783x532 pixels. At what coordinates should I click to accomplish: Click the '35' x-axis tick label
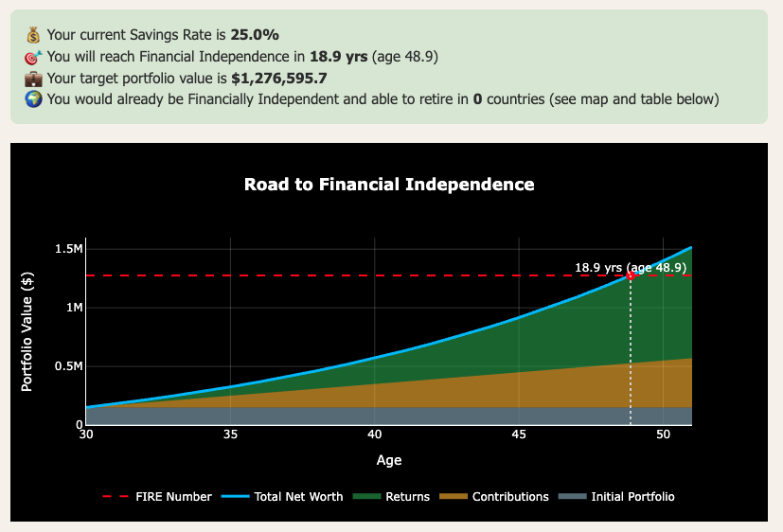(230, 434)
